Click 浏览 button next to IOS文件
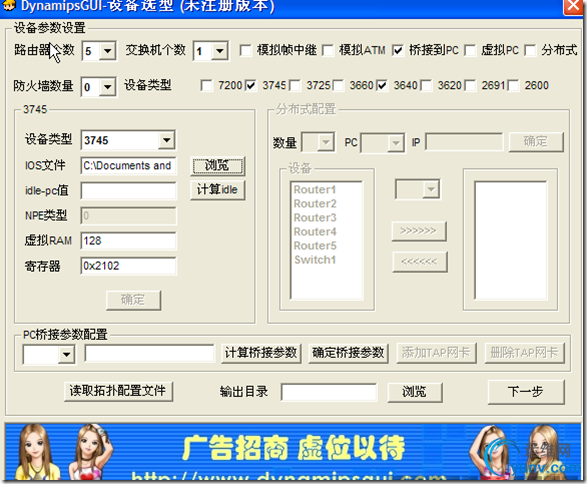Image resolution: width=587 pixels, height=484 pixels. [218, 165]
